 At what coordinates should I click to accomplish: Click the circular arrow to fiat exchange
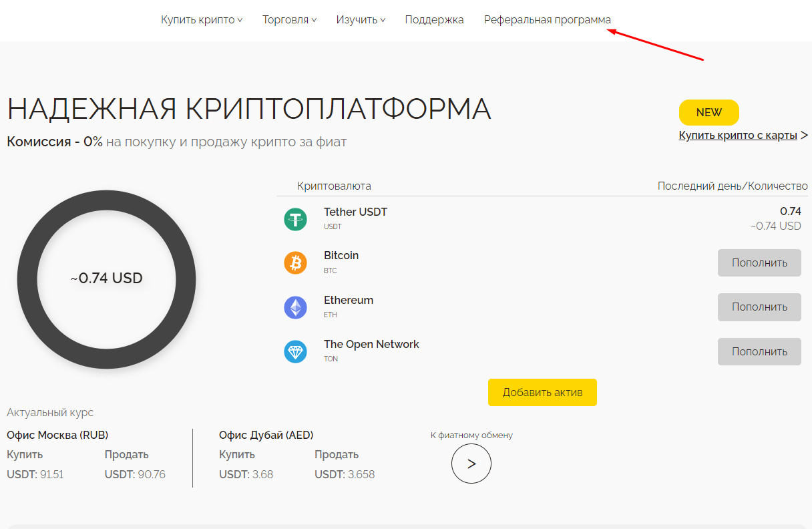click(x=471, y=464)
